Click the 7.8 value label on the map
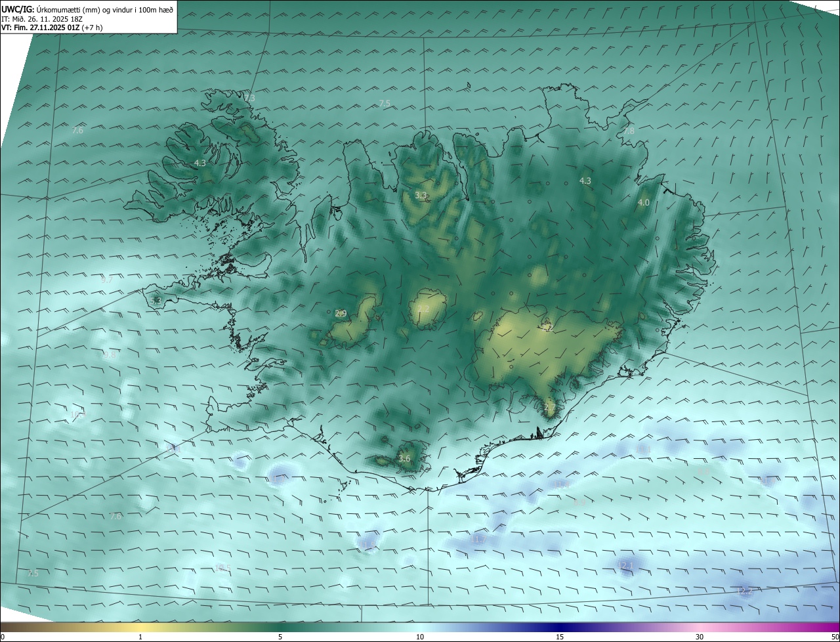Image resolution: width=840 pixels, height=642 pixels. [629, 131]
